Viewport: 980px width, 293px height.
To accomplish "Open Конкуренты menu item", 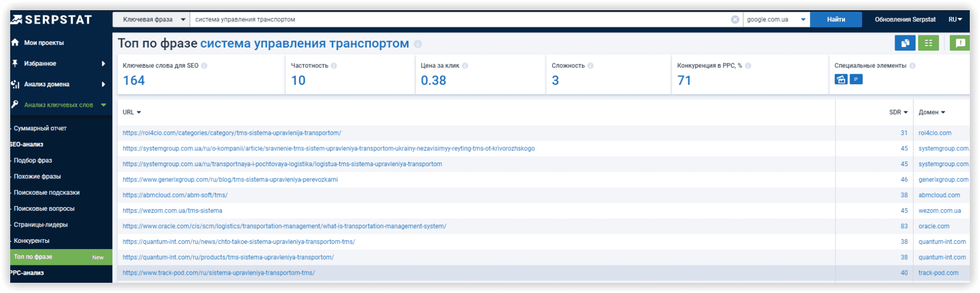I will point(32,241).
